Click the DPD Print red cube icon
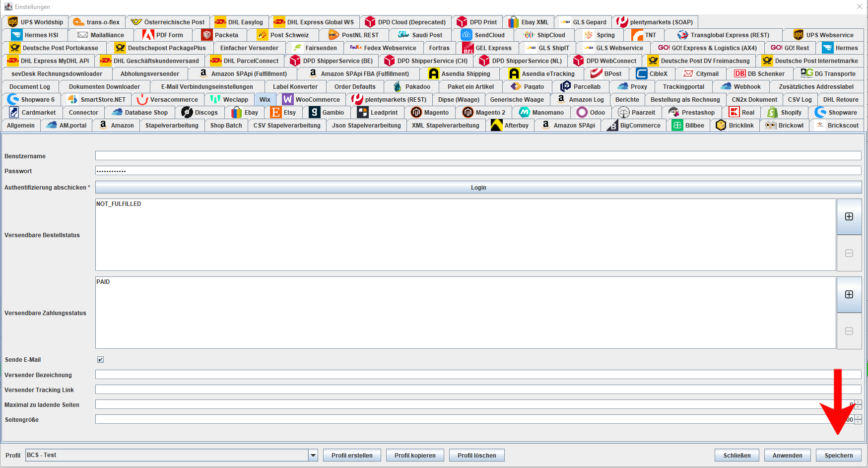This screenshot has width=868, height=468. [462, 22]
